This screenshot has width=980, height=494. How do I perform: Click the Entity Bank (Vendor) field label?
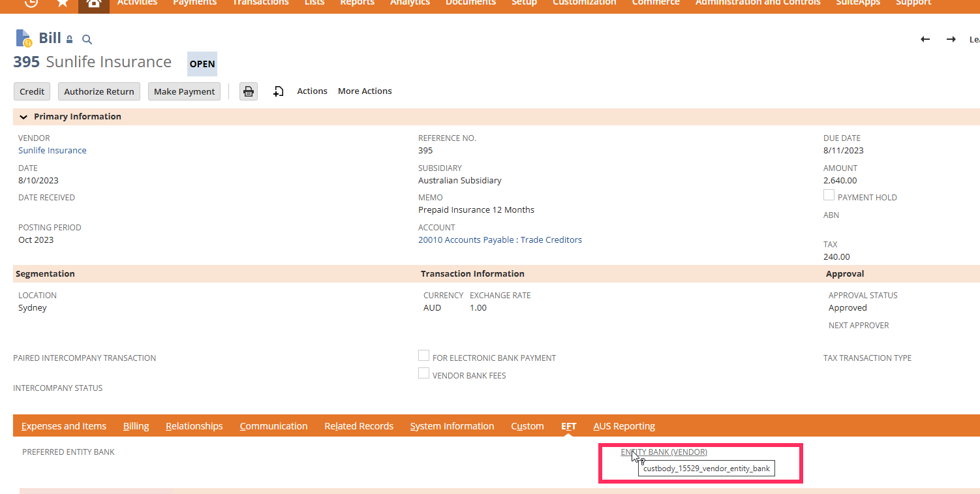coord(664,452)
